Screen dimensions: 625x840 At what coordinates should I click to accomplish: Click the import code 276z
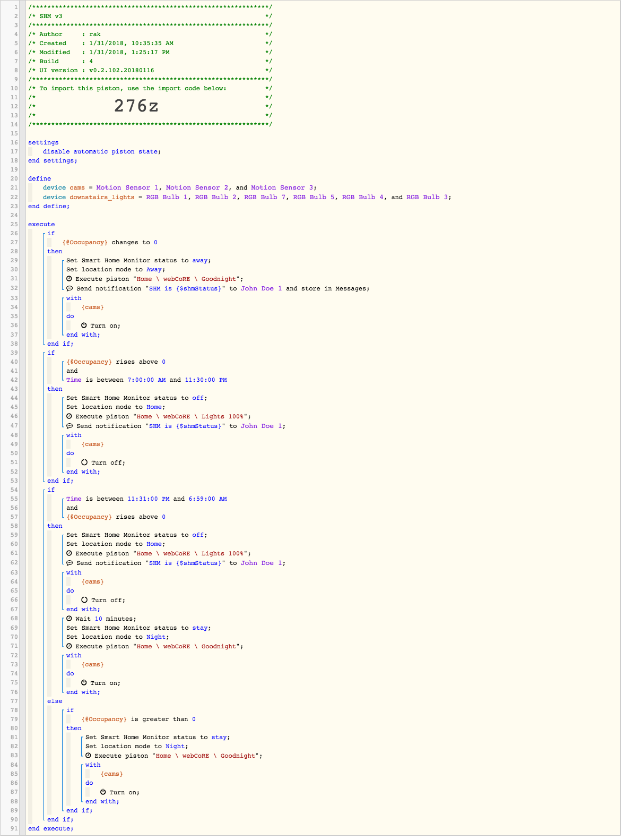(136, 106)
